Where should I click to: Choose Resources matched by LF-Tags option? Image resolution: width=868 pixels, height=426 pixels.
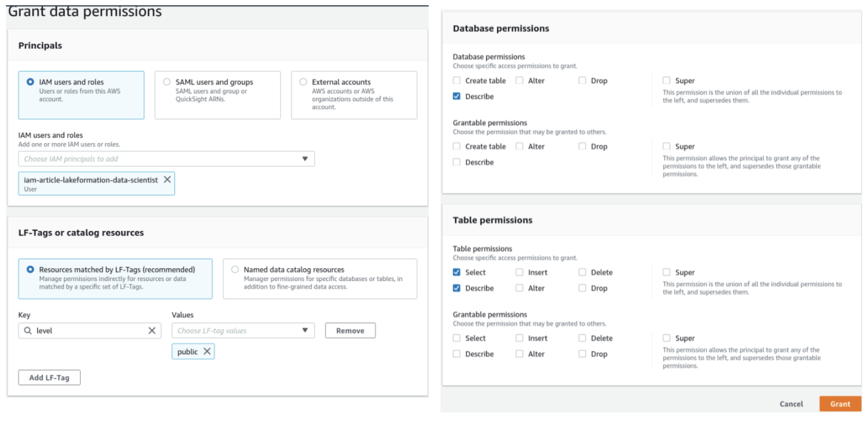point(115,279)
